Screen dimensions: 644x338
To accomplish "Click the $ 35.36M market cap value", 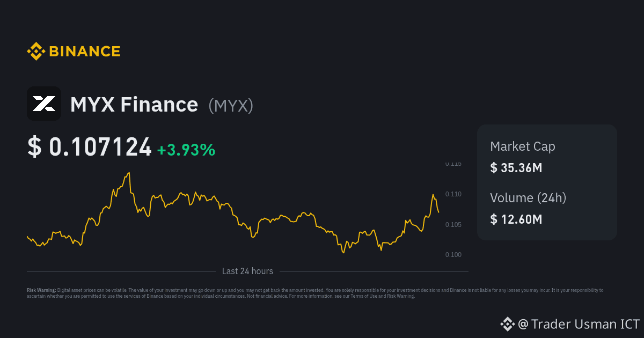I will click(x=516, y=168).
